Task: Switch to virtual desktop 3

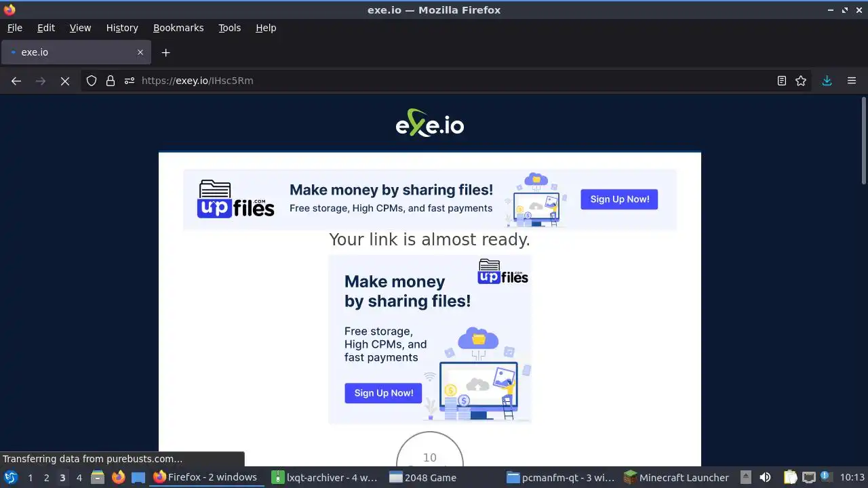Action: [62, 478]
